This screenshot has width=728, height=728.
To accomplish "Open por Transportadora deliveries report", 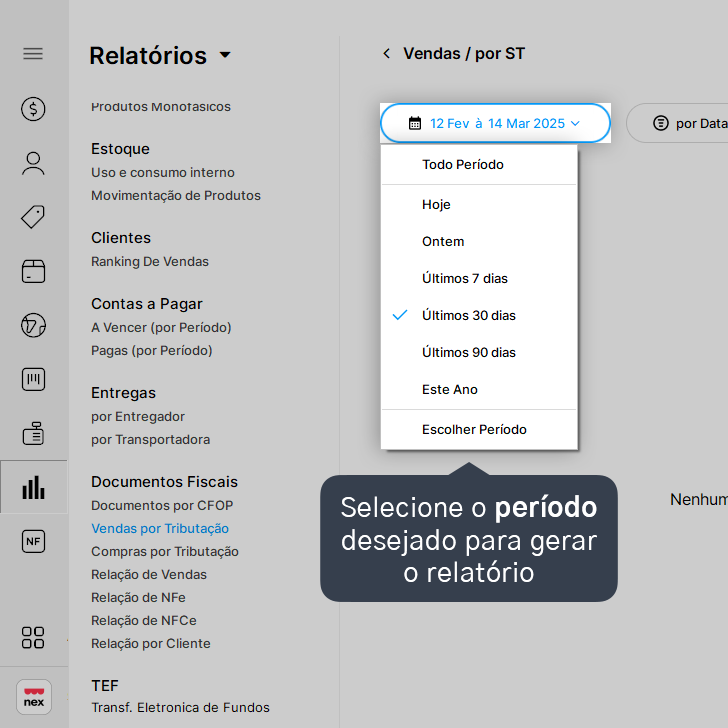I will [150, 440].
